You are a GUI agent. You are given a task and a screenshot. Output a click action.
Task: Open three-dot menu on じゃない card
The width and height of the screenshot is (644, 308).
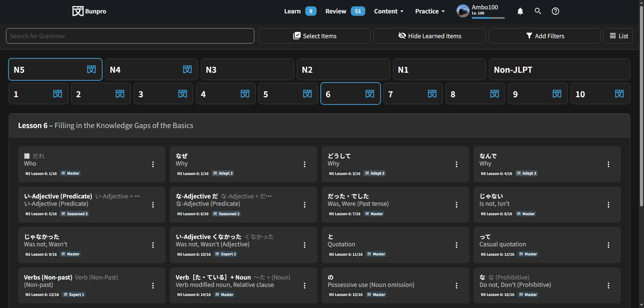tap(608, 205)
